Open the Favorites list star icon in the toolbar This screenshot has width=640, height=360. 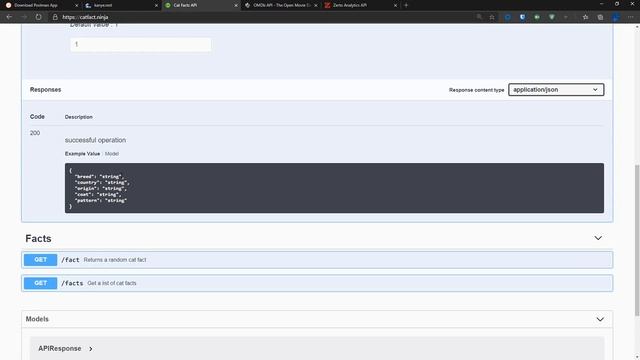click(585, 17)
